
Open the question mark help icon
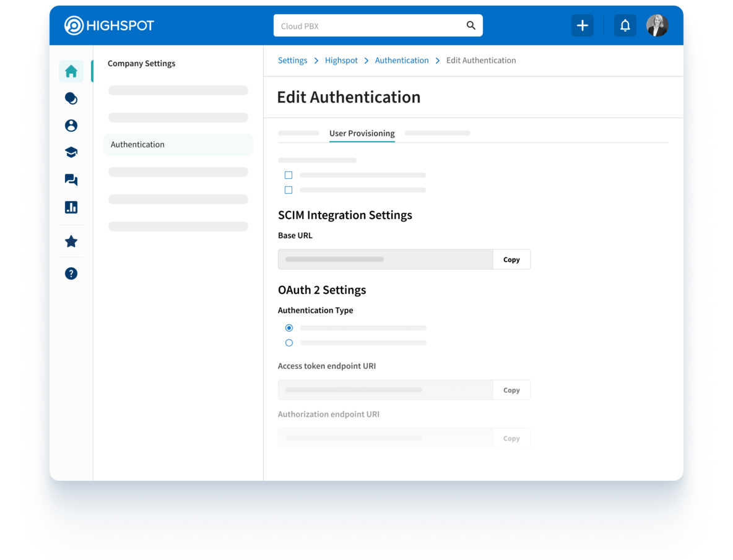(71, 274)
